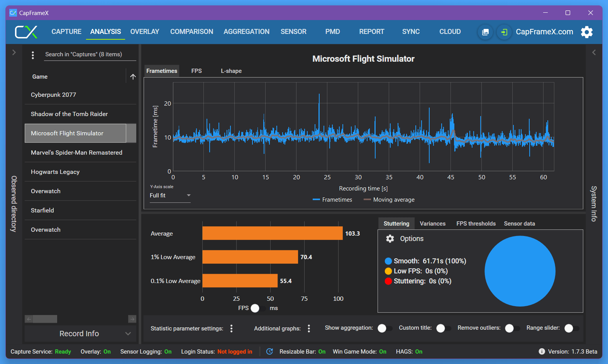The height and width of the screenshot is (364, 608).
Task: Open the REPORT tab
Action: [371, 32]
